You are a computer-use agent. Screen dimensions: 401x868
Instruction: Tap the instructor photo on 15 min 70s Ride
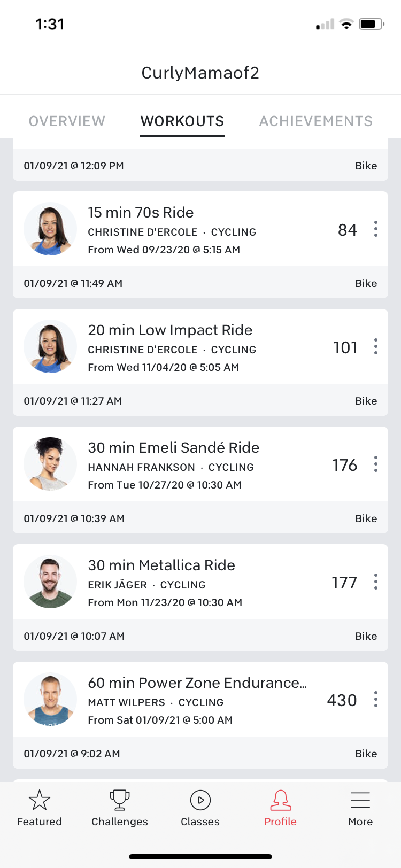[x=50, y=229]
